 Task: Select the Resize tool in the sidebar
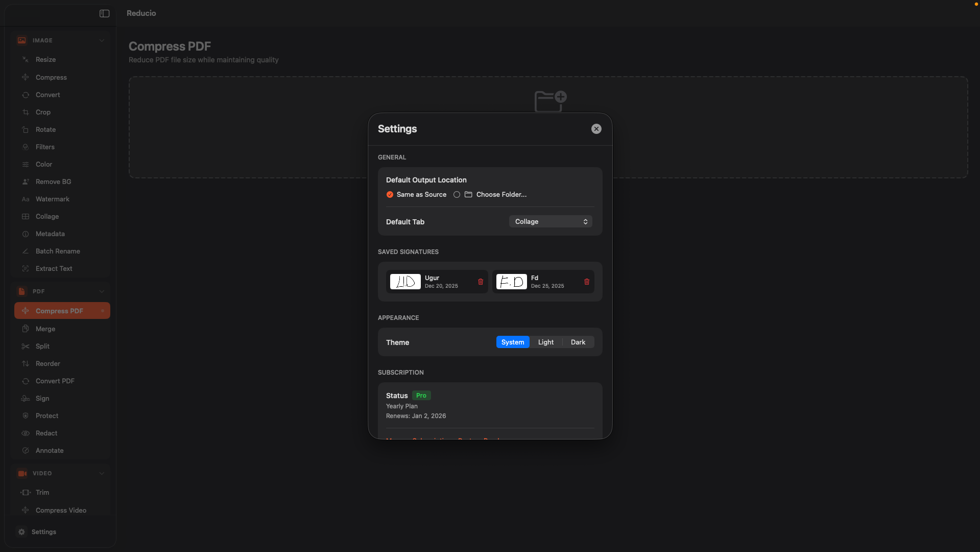tap(45, 59)
